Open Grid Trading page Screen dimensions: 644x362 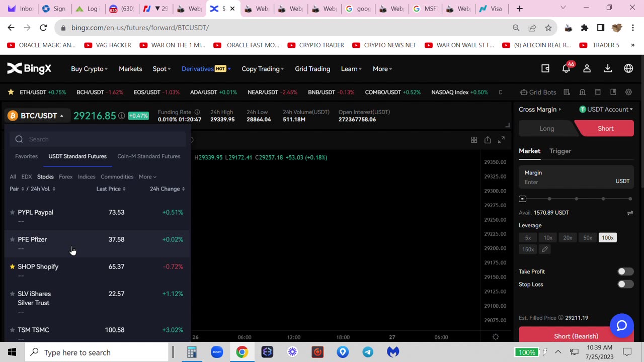(x=312, y=69)
